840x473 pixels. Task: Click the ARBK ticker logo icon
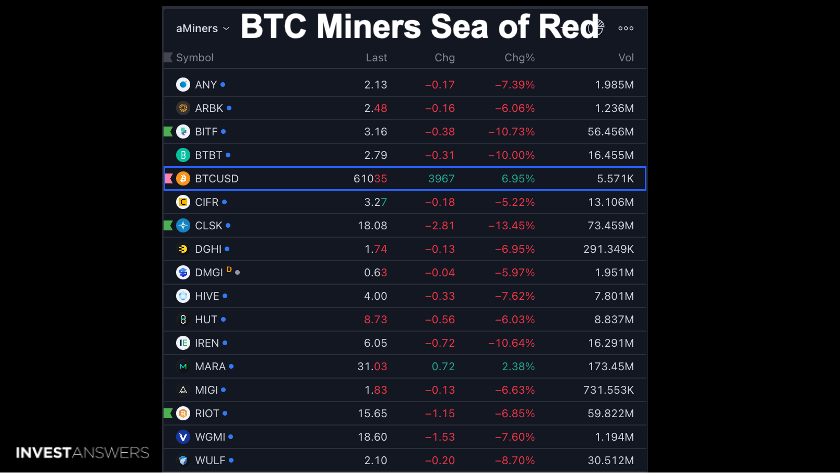tap(183, 108)
